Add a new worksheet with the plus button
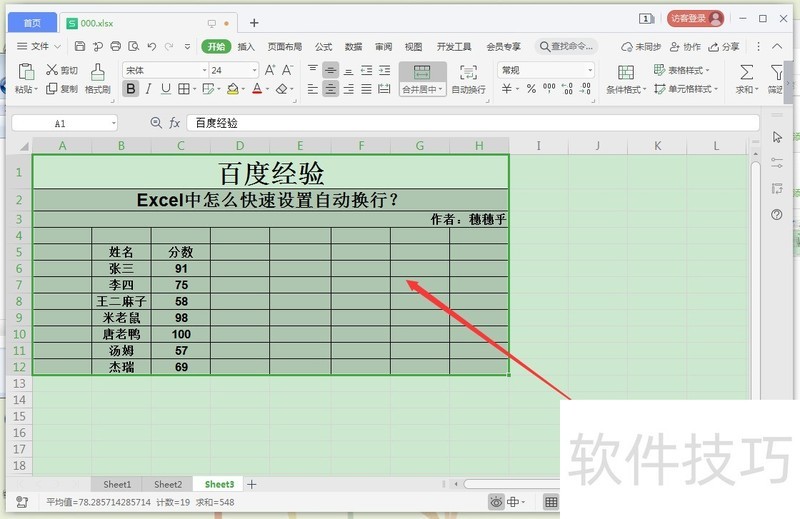 click(252, 484)
